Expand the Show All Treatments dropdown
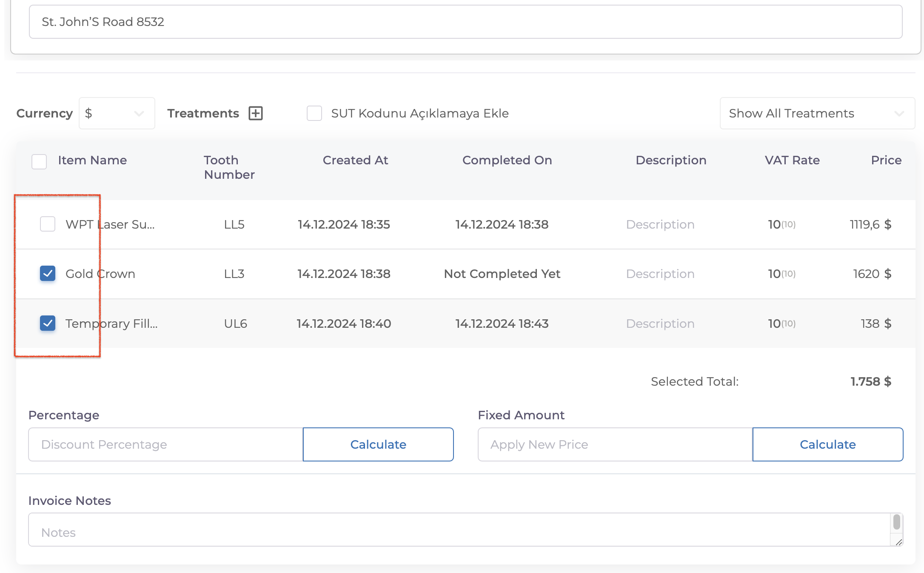Viewport: 924px width, 573px height. point(817,113)
